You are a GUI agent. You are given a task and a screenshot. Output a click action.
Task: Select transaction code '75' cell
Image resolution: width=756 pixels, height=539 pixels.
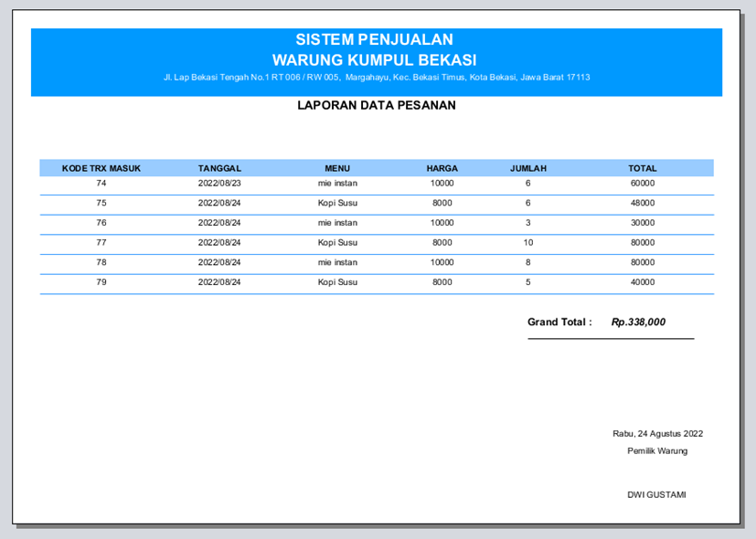(101, 203)
